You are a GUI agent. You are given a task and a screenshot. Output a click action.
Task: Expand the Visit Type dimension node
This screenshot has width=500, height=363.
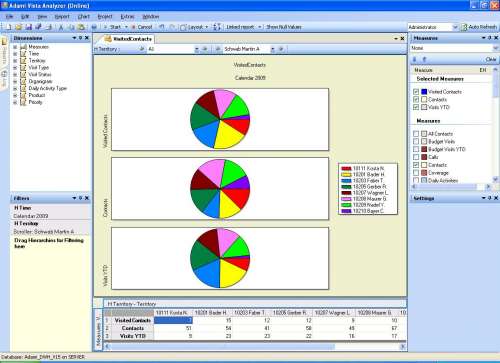pyautogui.click(x=15, y=68)
